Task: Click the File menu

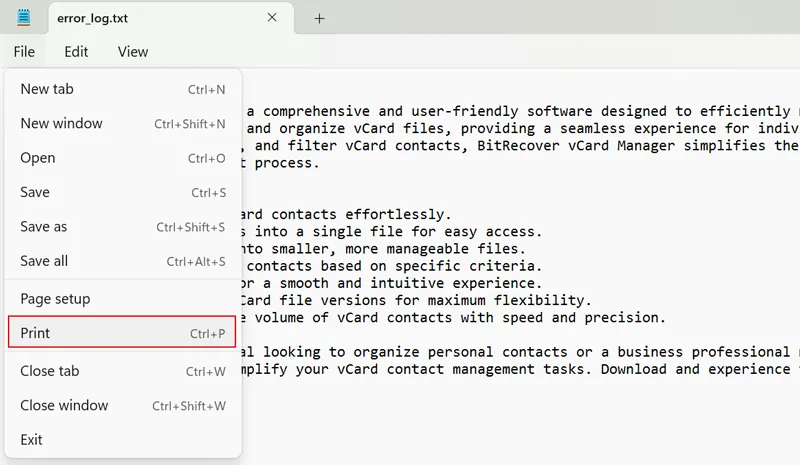Action: click(24, 52)
